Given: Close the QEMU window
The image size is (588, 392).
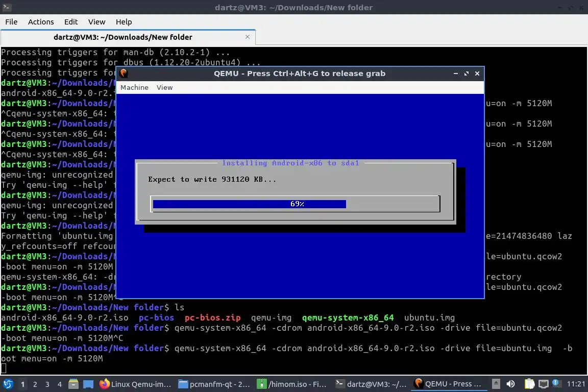Looking at the screenshot, I should click(x=477, y=73).
